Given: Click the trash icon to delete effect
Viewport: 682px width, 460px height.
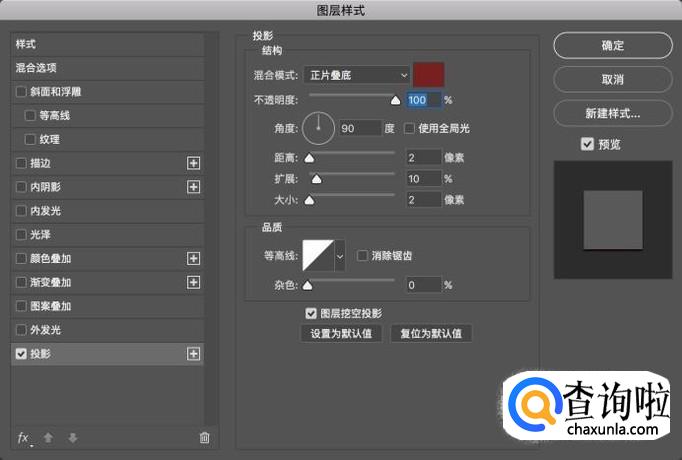Looking at the screenshot, I should tap(204, 438).
